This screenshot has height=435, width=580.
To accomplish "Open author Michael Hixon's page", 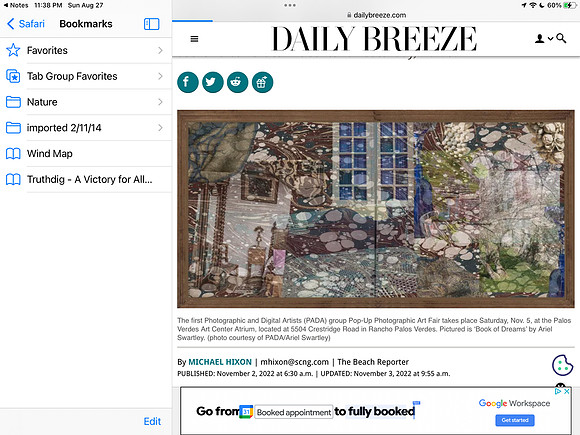I will pos(220,362).
